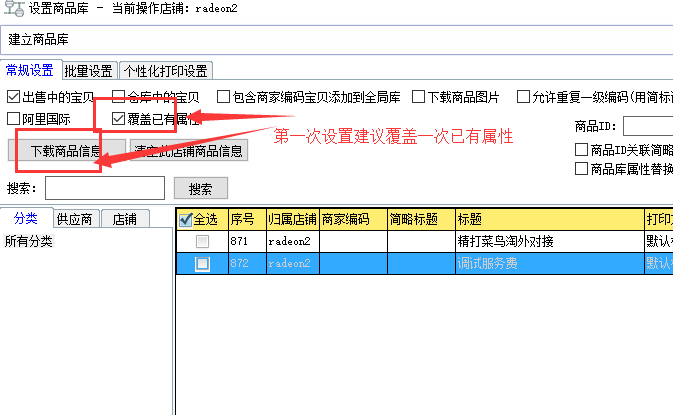Click the app icon in title bar
The width and height of the screenshot is (673, 415).
point(14,8)
